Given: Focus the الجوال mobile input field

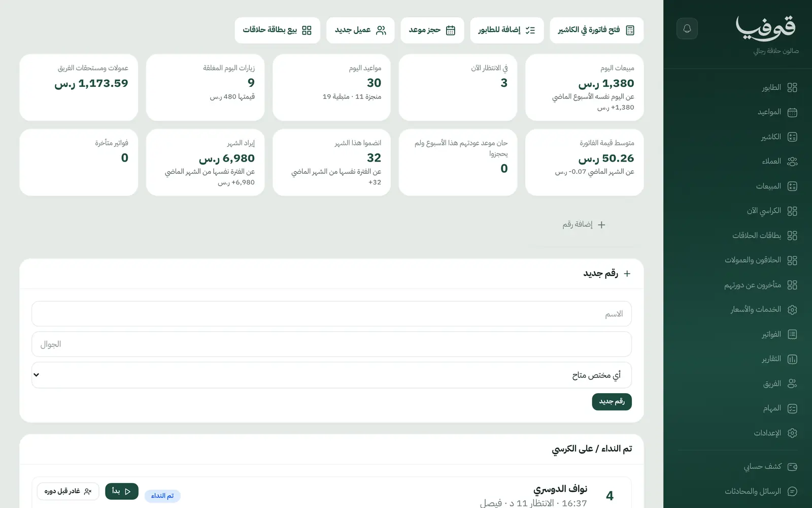Looking at the screenshot, I should click(331, 344).
